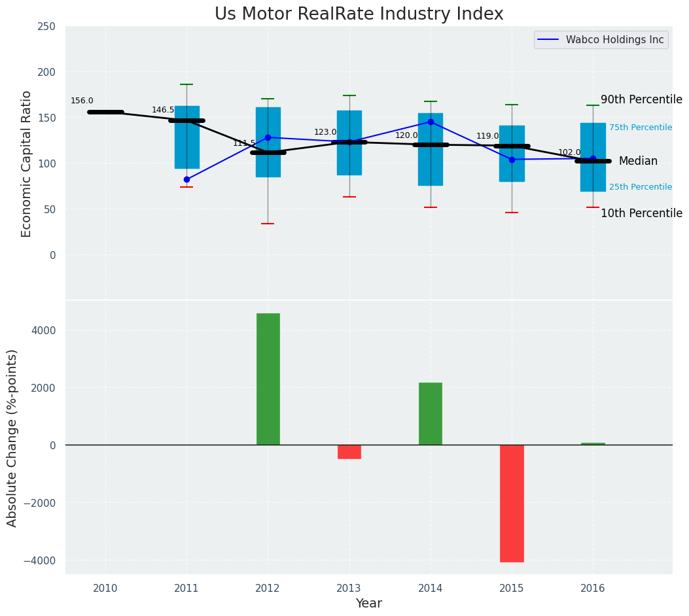This screenshot has height=616, width=689.
Task: Click the 2016 tick on the Year axis
Action: coord(593,589)
